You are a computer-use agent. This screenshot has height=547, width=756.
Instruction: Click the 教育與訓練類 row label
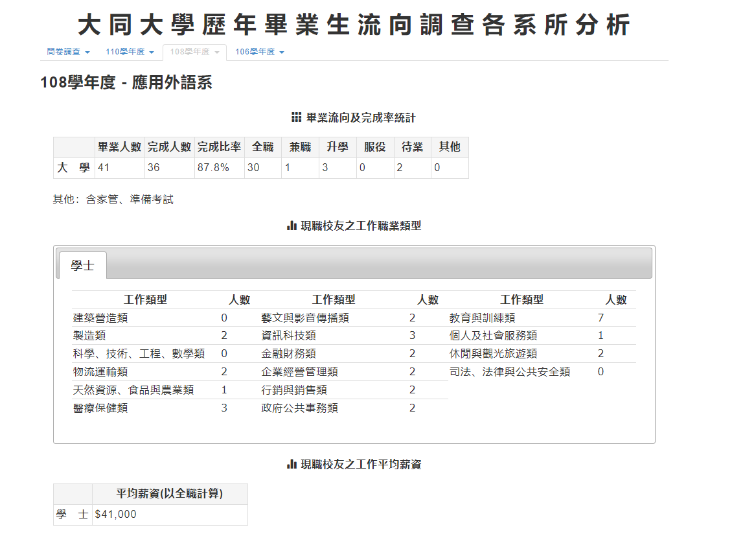[482, 318]
